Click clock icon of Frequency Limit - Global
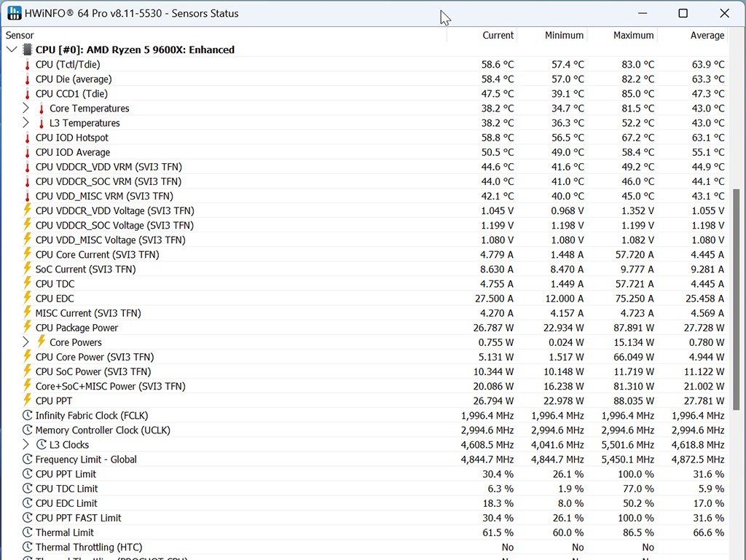The width and height of the screenshot is (746, 560). point(28,460)
